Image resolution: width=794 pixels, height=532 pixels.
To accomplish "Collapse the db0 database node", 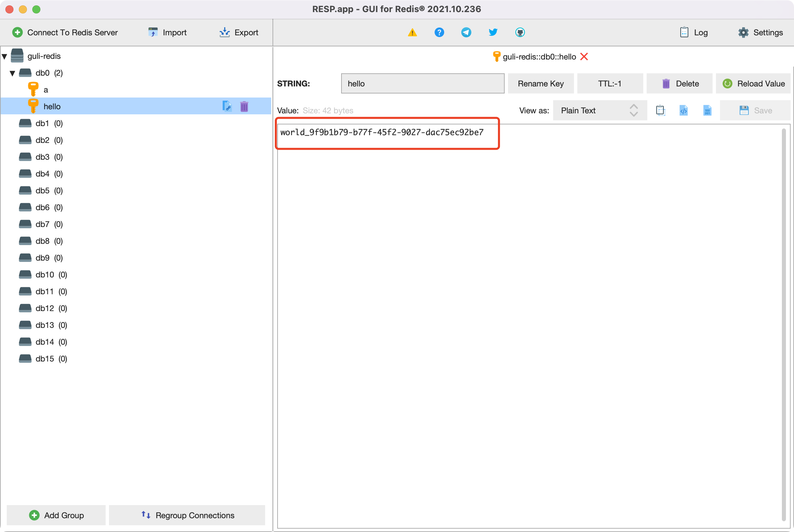I will pyautogui.click(x=12, y=73).
